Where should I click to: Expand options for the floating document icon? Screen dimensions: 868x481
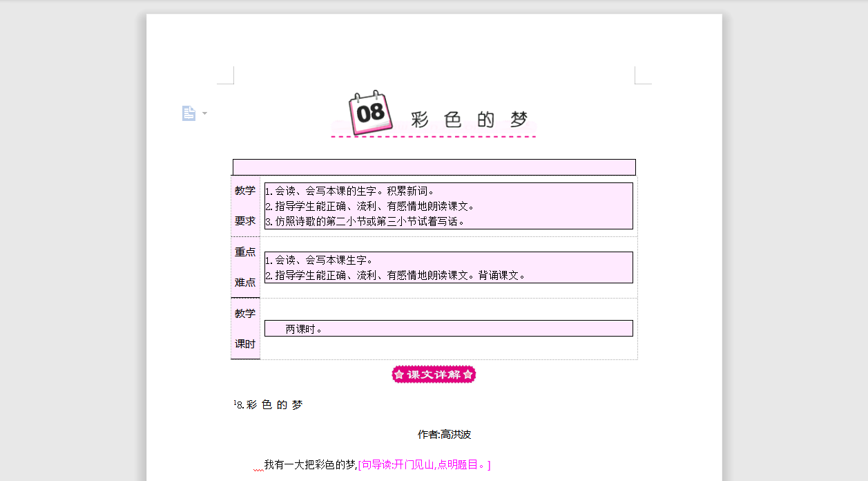204,113
